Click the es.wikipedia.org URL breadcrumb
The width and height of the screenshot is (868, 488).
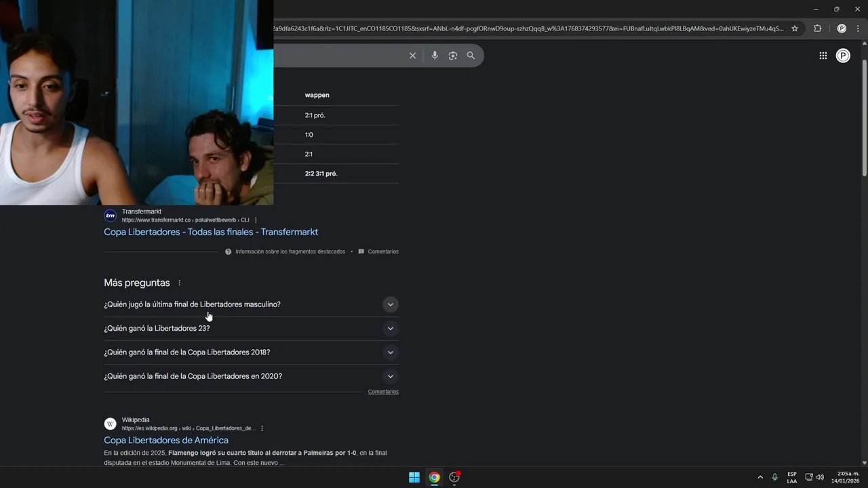pyautogui.click(x=189, y=428)
